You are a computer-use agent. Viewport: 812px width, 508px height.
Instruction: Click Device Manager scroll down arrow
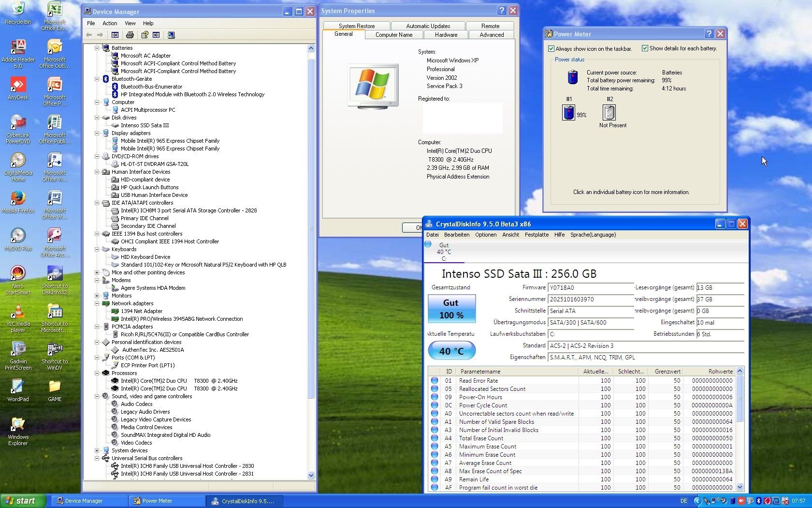tap(311, 475)
